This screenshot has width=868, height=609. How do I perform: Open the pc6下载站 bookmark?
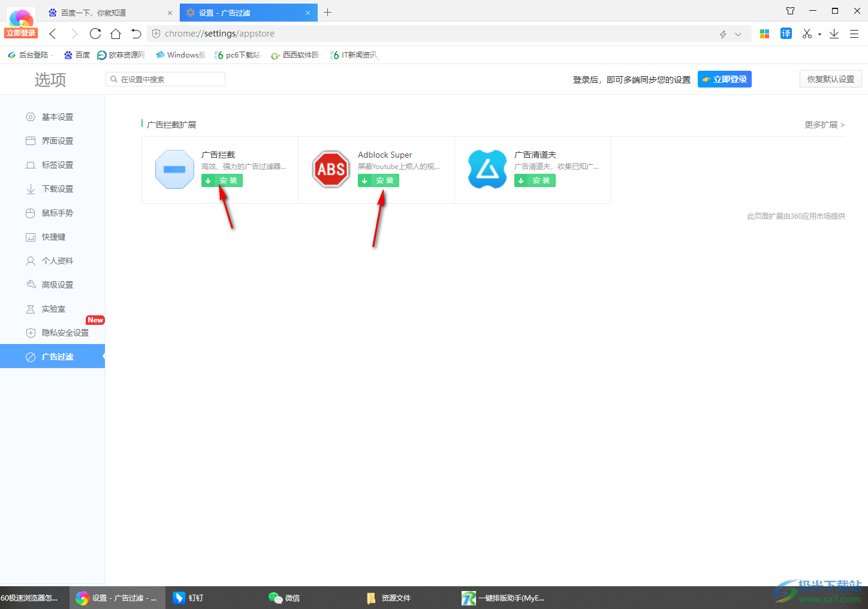point(237,55)
